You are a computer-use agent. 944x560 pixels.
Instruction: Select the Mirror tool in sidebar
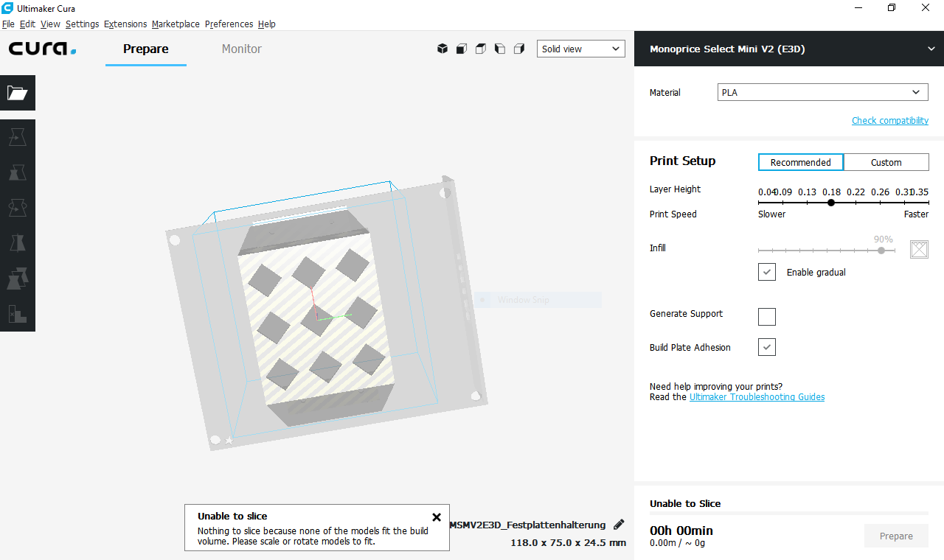pos(17,243)
